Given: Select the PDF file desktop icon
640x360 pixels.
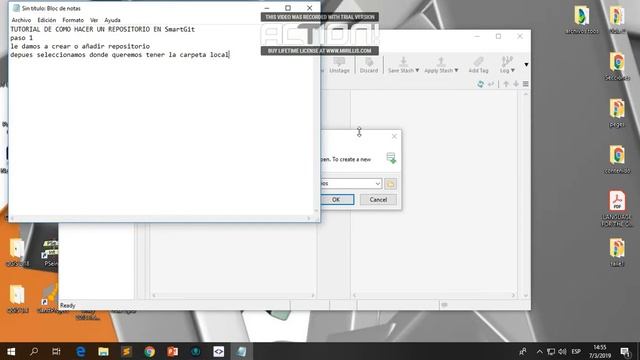Looking at the screenshot, I should (x=617, y=208).
